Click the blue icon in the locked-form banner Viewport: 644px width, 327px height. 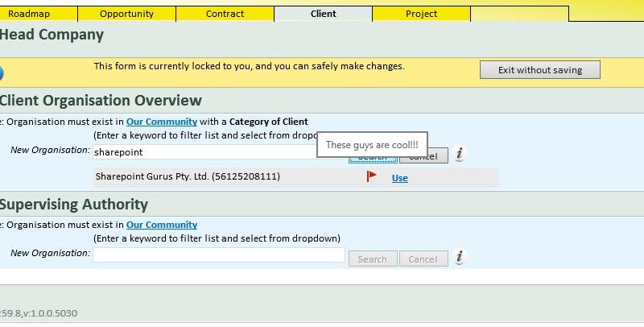(x=2, y=73)
